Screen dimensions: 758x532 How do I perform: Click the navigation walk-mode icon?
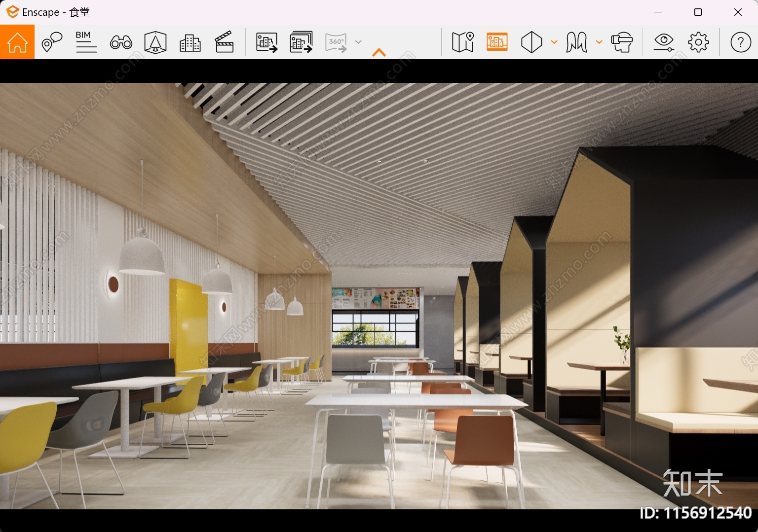pos(576,42)
